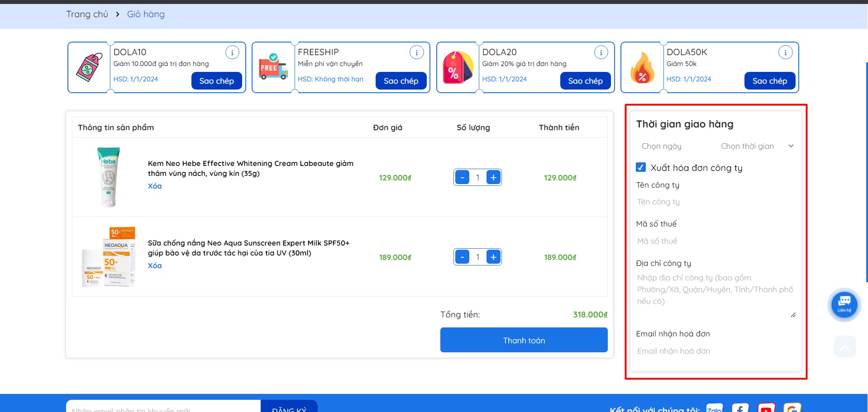The image size is (868, 412).
Task: Click the Thời gian giao hàng heading
Action: point(685,124)
